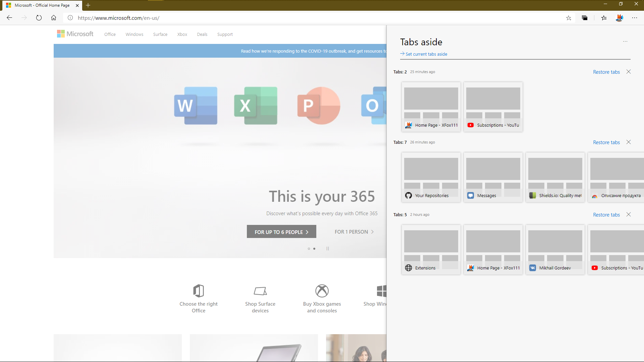The width and height of the screenshot is (644, 362).
Task: Open Shields.io Quality metadata thumbnail
Action: 555,177
